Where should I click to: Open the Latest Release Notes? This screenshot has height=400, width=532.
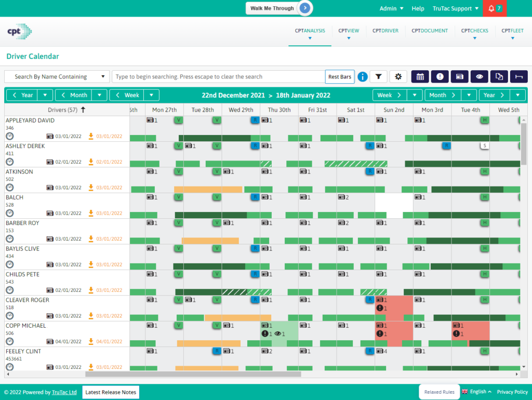coord(110,392)
